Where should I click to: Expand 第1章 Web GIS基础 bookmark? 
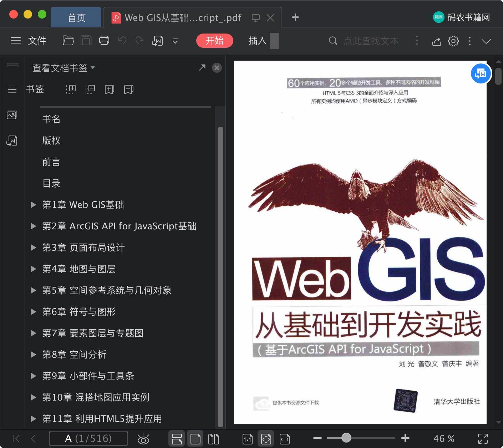point(34,205)
